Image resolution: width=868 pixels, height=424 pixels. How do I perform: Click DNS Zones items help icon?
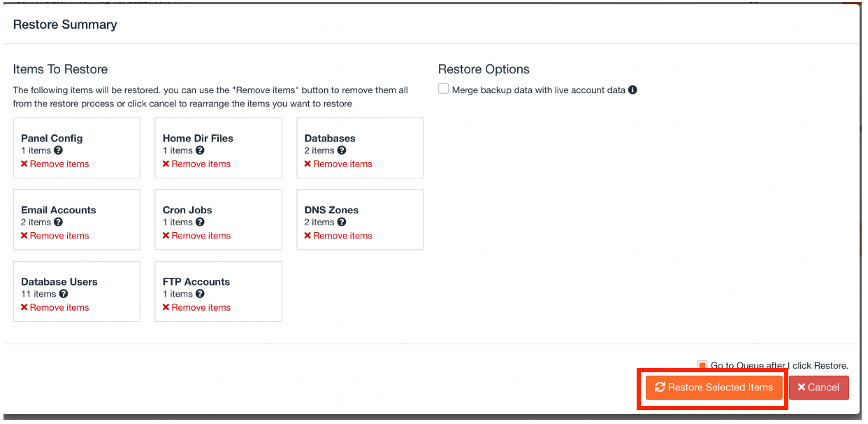[342, 222]
